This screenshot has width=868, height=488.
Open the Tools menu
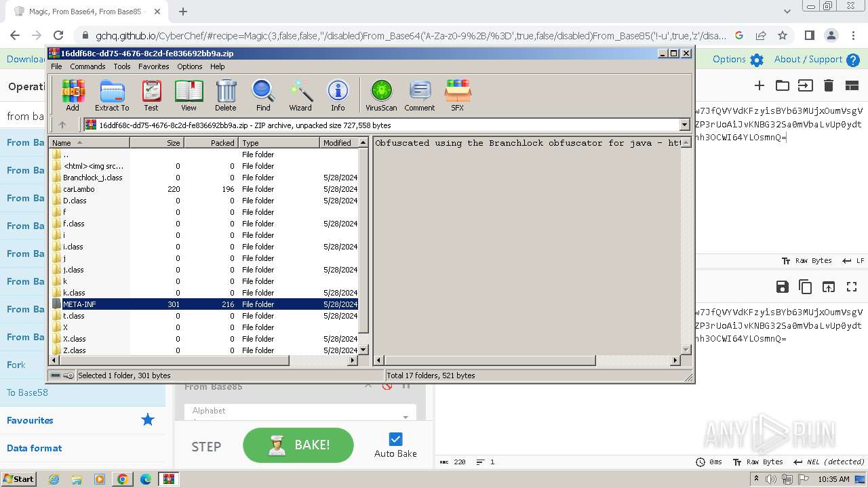122,66
